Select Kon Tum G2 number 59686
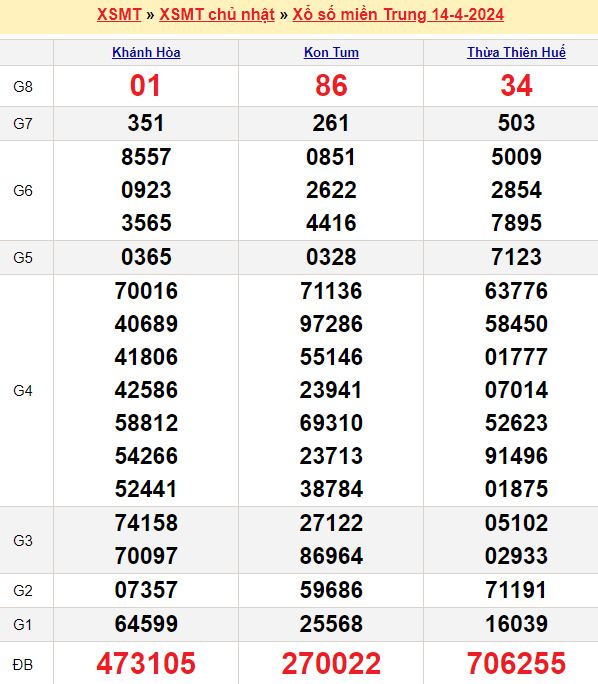This screenshot has width=598, height=684. pos(331,590)
